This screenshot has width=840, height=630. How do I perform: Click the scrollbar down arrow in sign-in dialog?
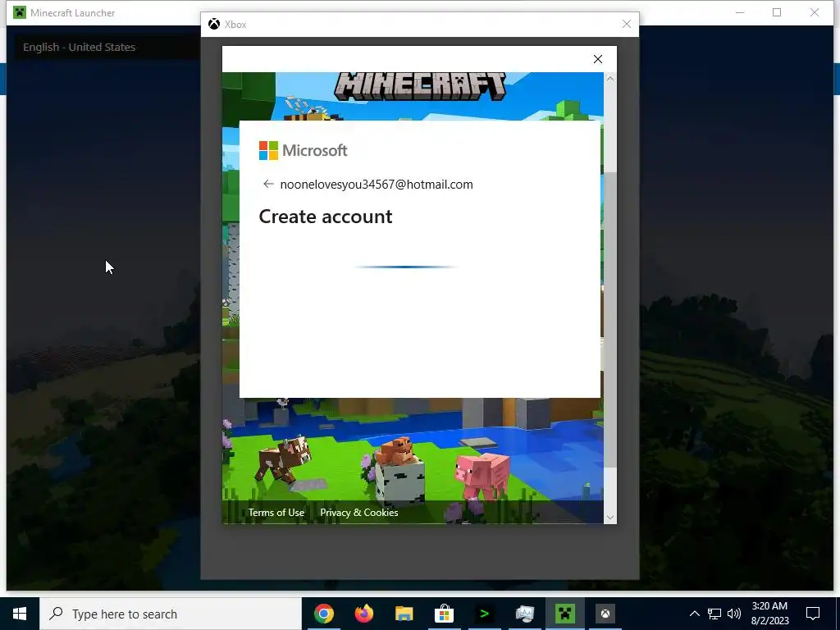[609, 518]
